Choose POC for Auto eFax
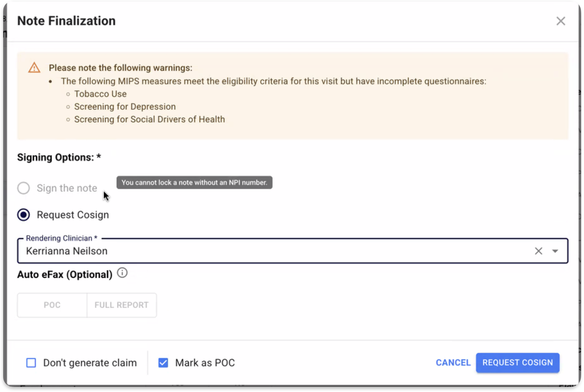Image resolution: width=584 pixels, height=392 pixels. click(52, 305)
